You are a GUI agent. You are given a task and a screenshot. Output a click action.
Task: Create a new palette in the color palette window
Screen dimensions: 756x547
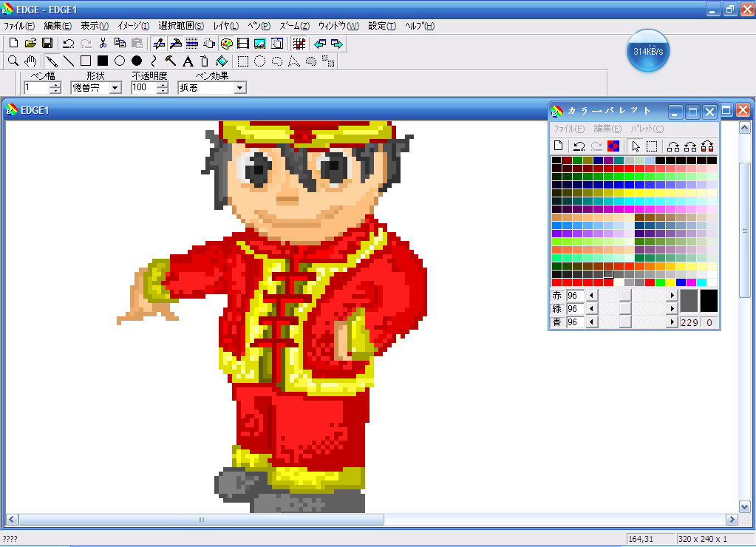pos(559,146)
